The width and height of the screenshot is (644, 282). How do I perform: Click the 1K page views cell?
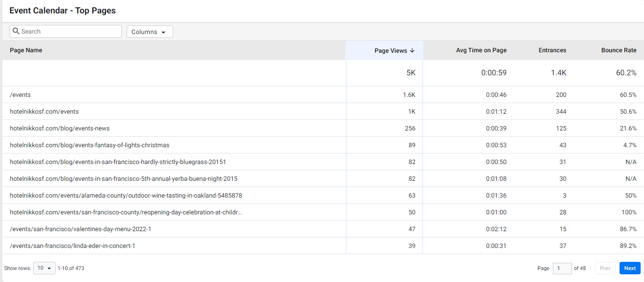click(412, 112)
